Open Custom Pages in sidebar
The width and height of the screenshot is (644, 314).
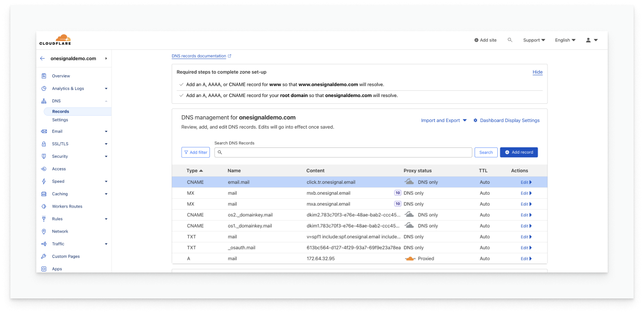pos(66,256)
